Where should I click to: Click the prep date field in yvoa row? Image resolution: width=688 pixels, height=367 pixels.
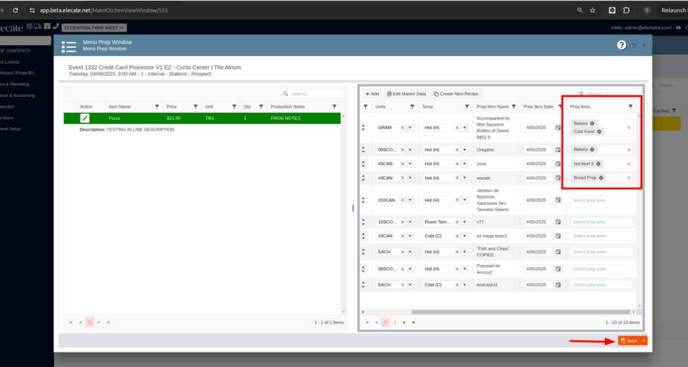click(x=539, y=164)
